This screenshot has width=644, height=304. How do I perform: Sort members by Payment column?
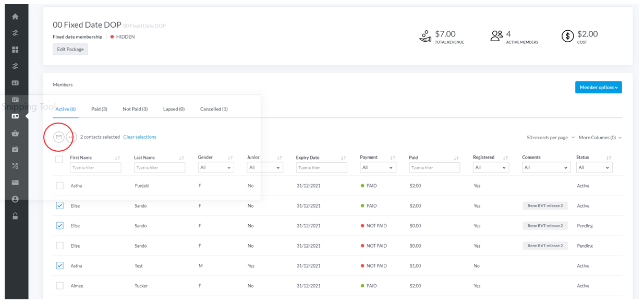(x=393, y=158)
